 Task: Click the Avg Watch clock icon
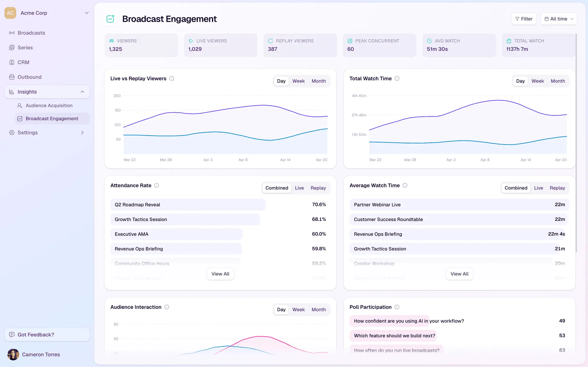point(430,41)
